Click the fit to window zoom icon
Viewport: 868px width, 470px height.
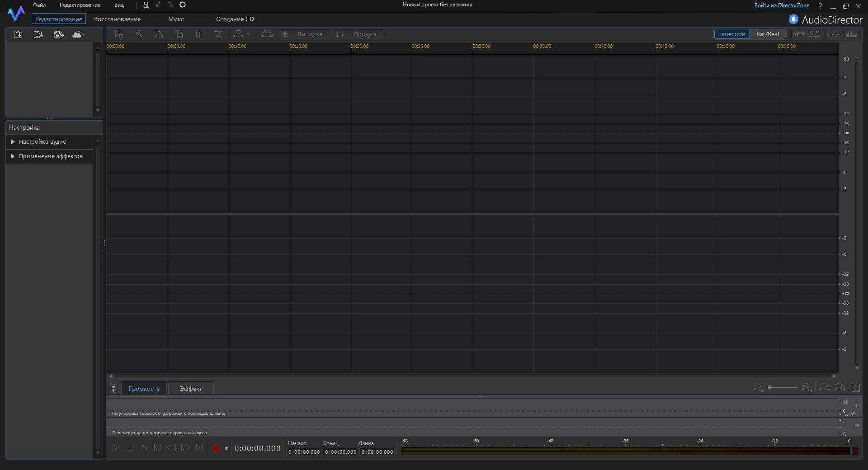pos(856,388)
